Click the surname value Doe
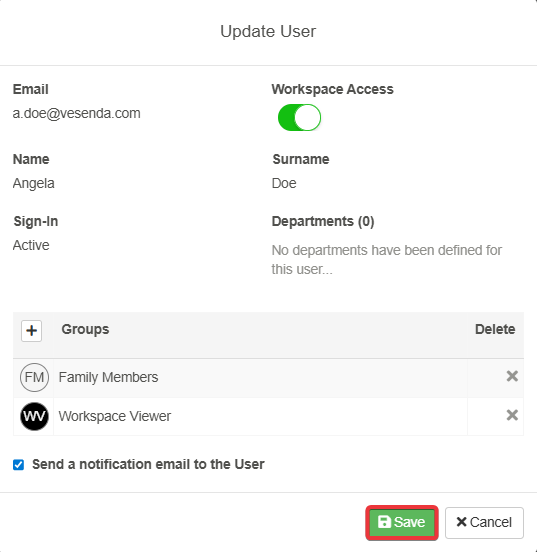 (x=284, y=183)
